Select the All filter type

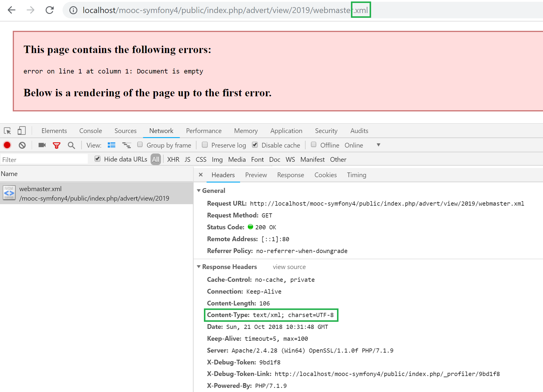click(156, 159)
